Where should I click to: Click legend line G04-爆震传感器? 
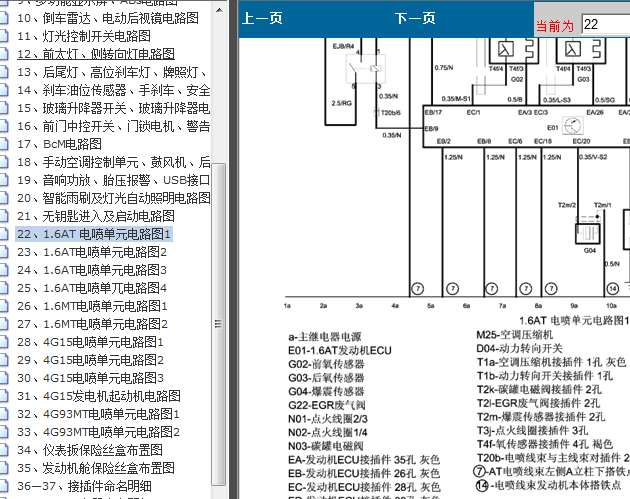(326, 392)
